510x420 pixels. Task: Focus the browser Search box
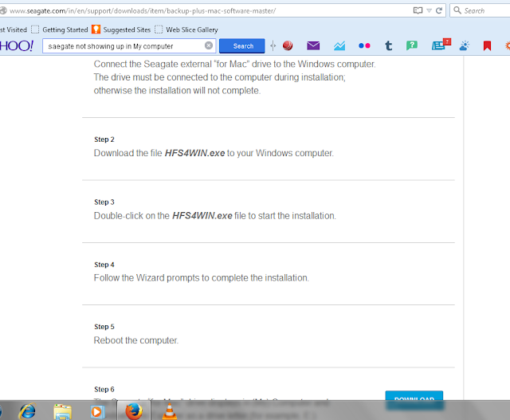[x=481, y=10]
